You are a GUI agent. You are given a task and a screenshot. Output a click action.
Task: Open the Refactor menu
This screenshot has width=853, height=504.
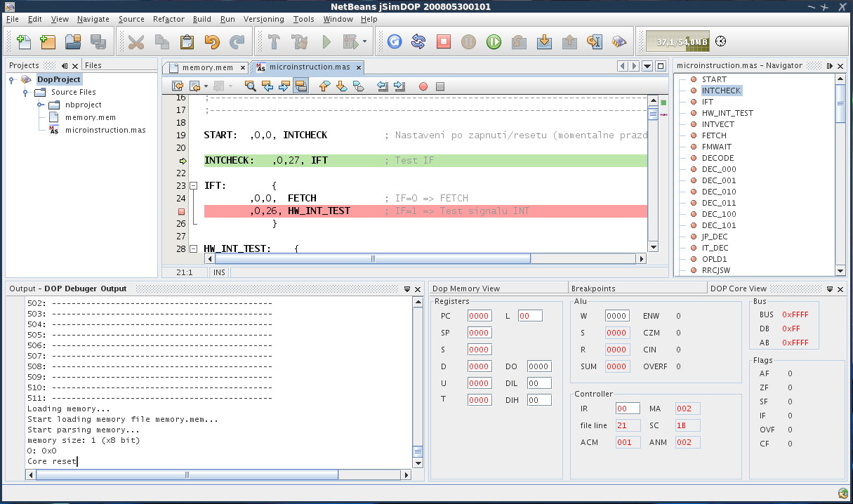pos(168,19)
